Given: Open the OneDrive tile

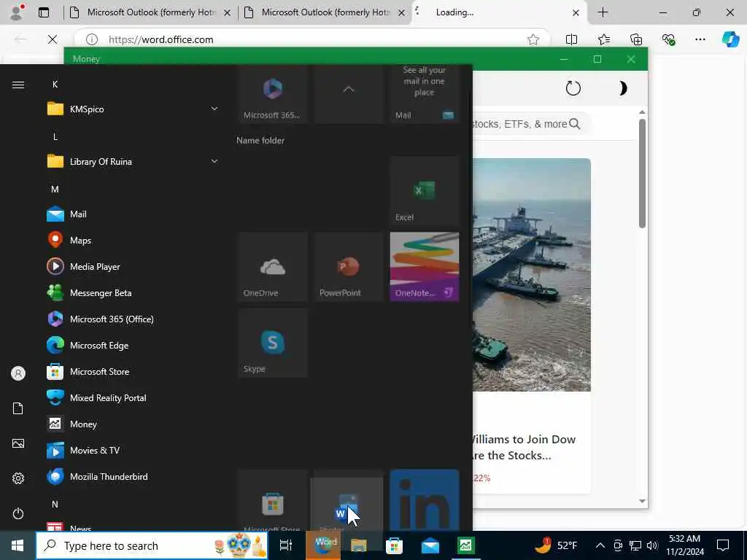Looking at the screenshot, I should tap(273, 267).
